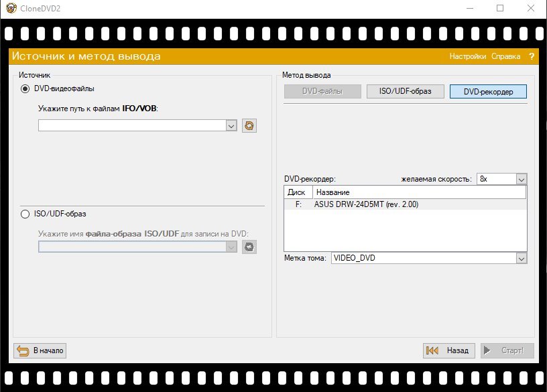Browse for the IFO/VOB files folder
The height and width of the screenshot is (392, 547).
(249, 125)
